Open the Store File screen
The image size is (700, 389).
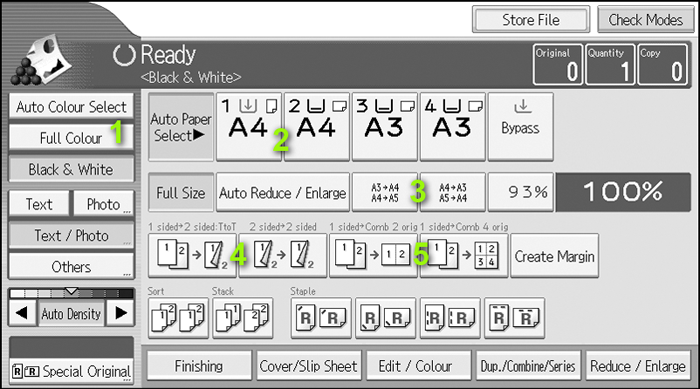pyautogui.click(x=531, y=20)
